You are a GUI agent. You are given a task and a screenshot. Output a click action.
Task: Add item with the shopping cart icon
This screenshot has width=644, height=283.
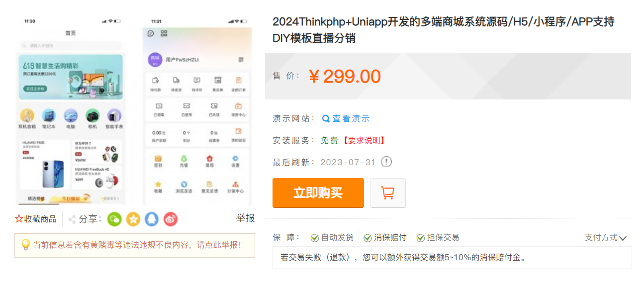tap(388, 193)
